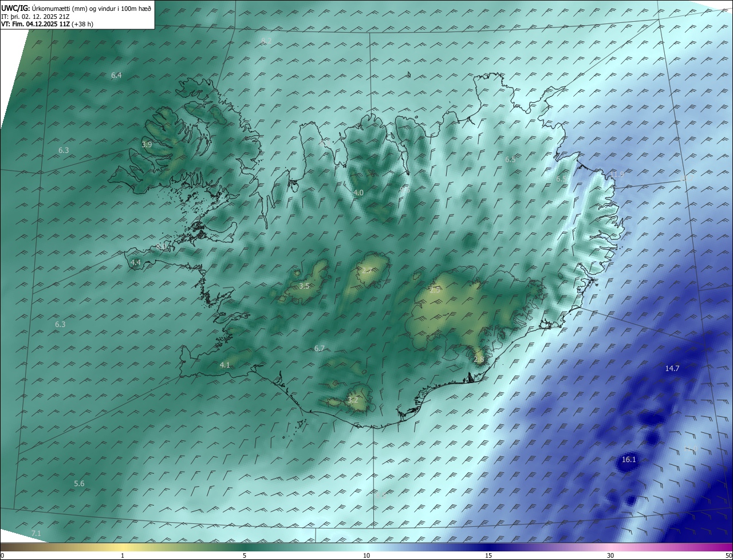Click the UWC/IG map title line
This screenshot has height=560, width=733.
click(x=76, y=8)
